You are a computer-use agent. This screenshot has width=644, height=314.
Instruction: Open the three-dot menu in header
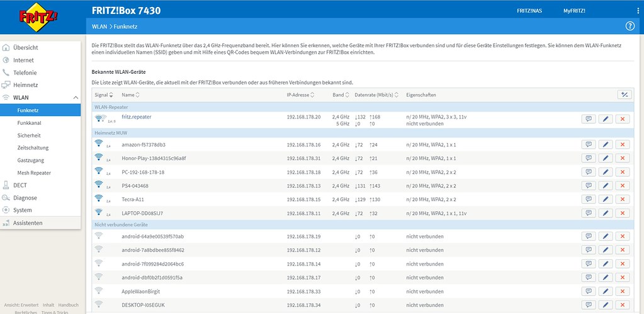click(x=638, y=11)
